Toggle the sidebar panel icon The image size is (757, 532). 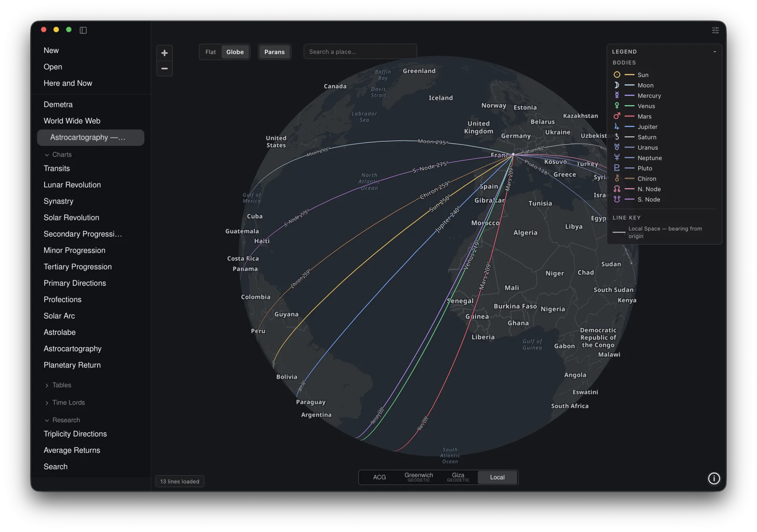83,30
